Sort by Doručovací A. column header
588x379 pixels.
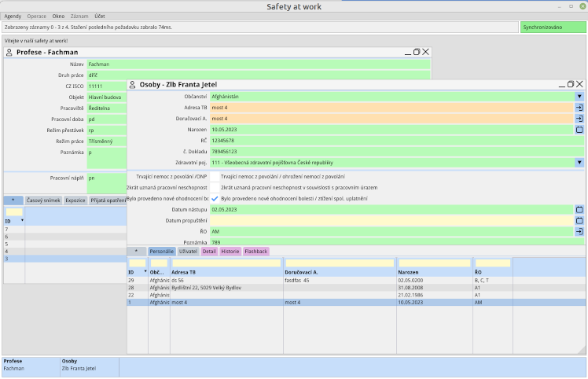pyautogui.click(x=301, y=272)
